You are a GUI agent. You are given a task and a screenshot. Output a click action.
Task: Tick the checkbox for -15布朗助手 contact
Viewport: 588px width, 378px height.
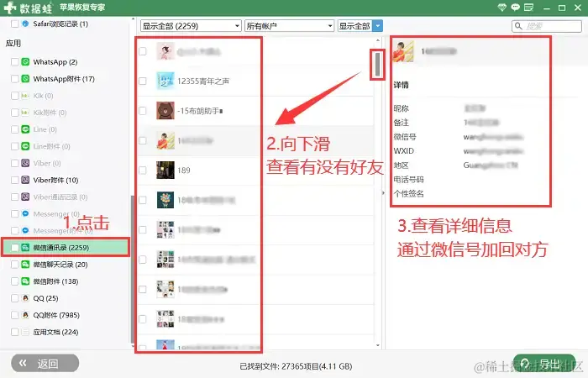(x=143, y=111)
